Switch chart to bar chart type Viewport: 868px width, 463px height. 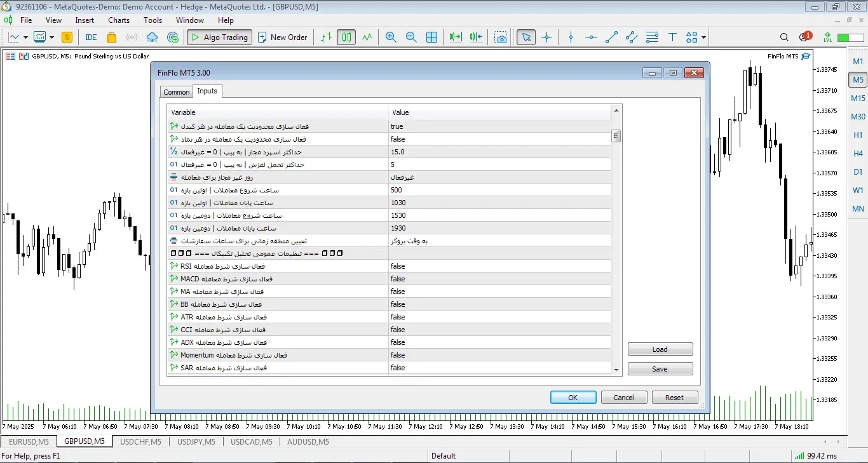(x=326, y=37)
